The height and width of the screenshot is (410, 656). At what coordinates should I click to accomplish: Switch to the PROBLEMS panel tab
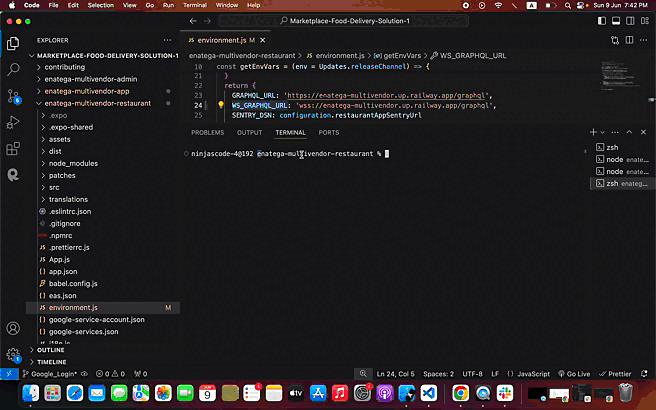[207, 132]
